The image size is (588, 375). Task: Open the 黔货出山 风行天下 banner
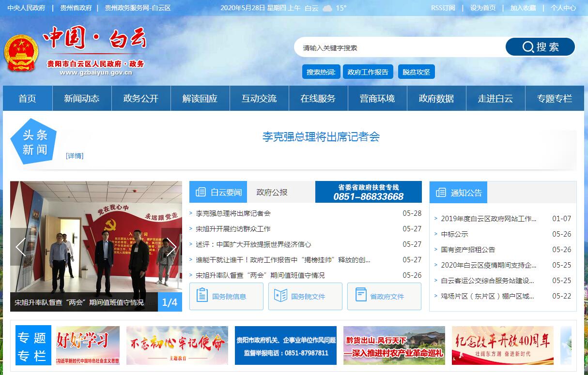[x=394, y=345]
